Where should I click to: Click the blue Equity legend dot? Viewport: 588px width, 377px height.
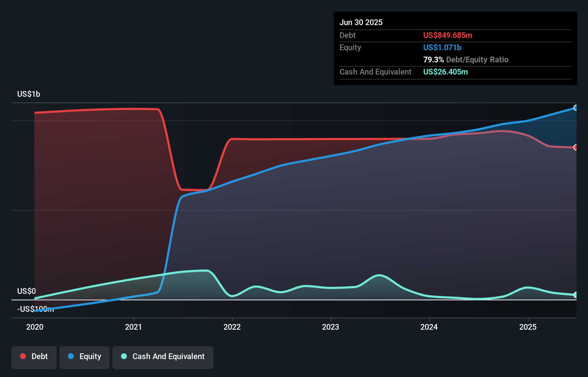click(71, 356)
